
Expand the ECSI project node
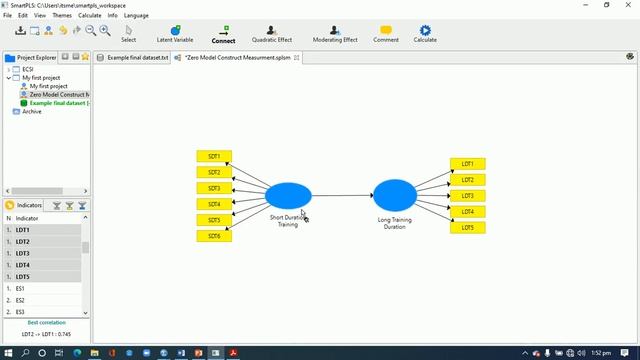(x=9, y=69)
